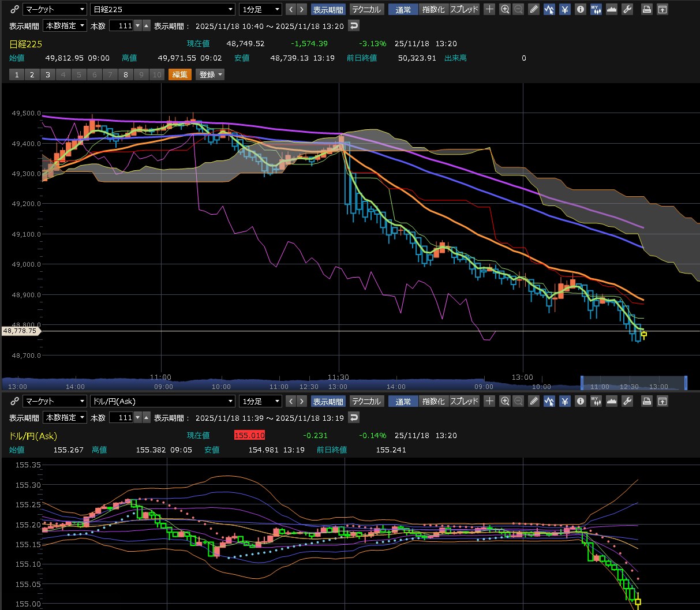700x610 pixels.
Task: Click the link chain icon beside top マーケット dropdown
Action: coord(14,9)
